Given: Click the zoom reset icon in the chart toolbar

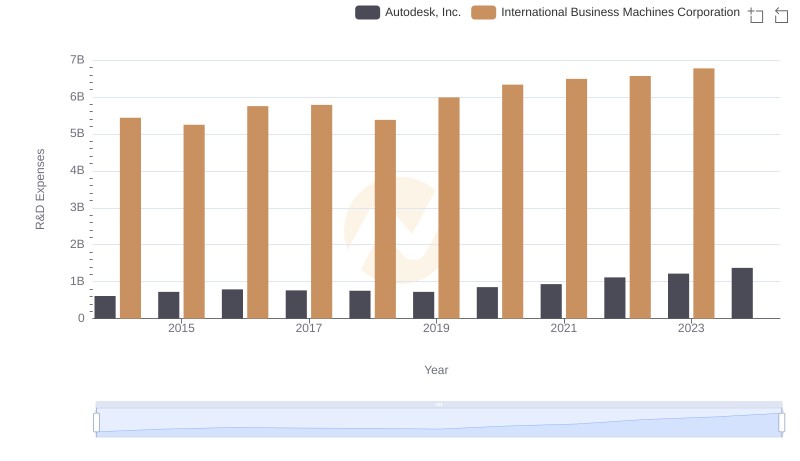Looking at the screenshot, I should click(781, 15).
